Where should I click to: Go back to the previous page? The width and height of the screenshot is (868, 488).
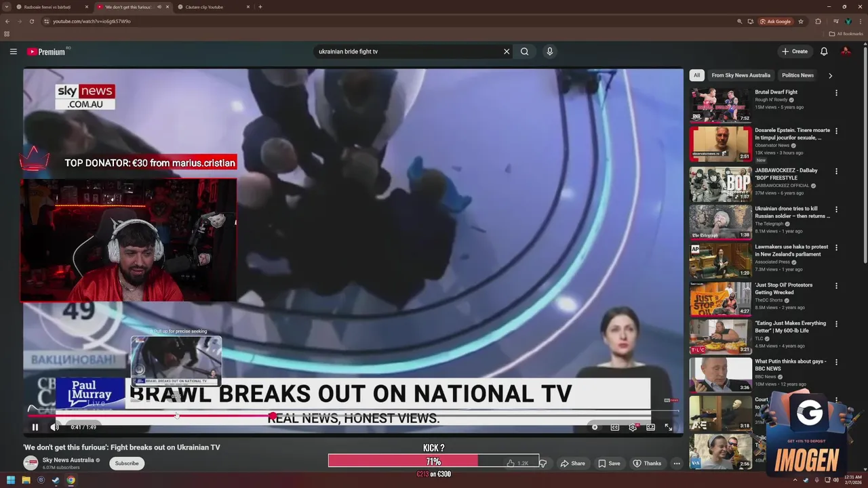coord(7,21)
